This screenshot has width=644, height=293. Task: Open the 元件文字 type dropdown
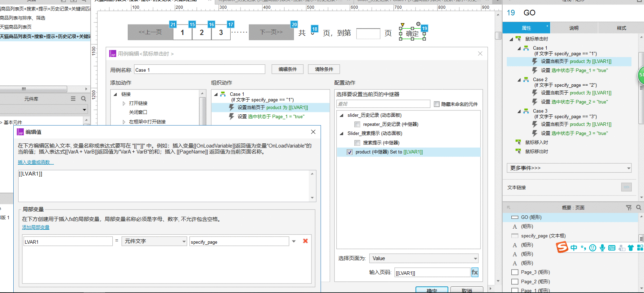pyautogui.click(x=154, y=241)
